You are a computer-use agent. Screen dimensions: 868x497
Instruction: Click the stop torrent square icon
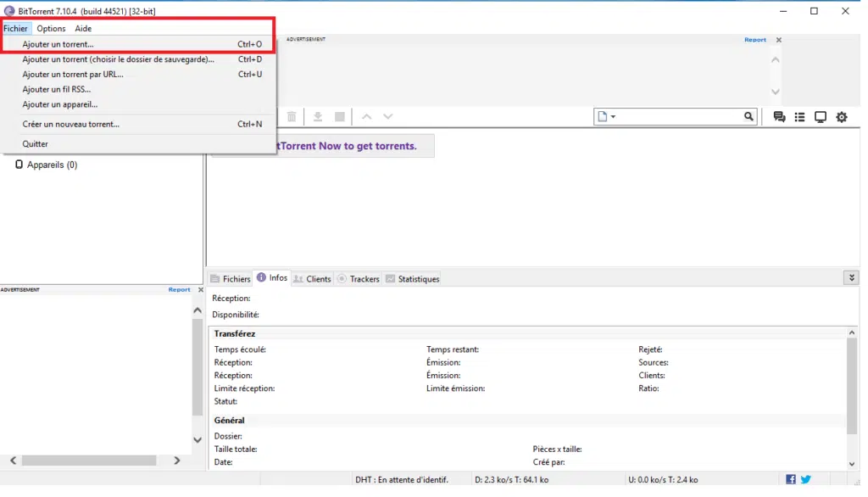[340, 116]
